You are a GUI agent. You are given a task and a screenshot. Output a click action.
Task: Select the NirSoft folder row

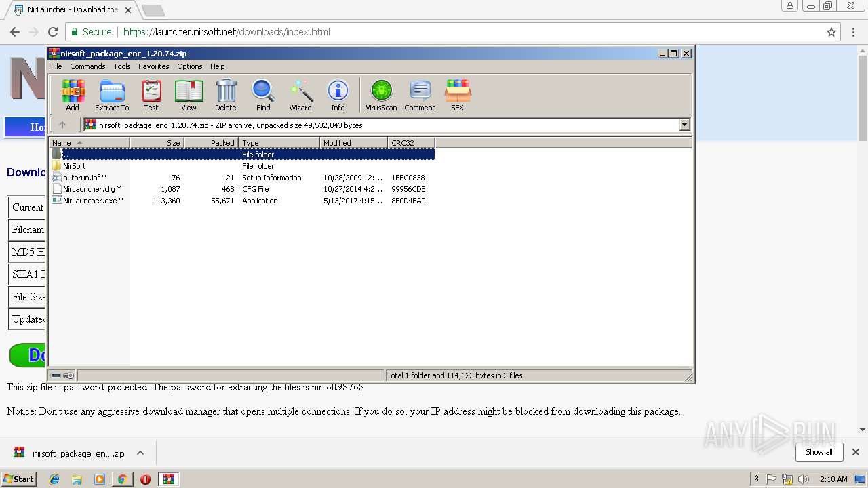point(242,166)
